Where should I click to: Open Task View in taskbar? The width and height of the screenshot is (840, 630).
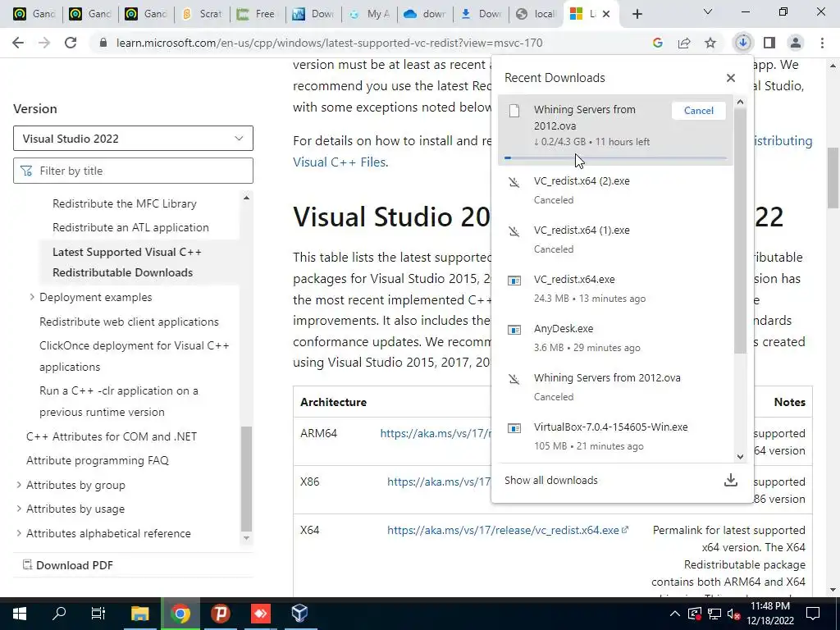98,614
